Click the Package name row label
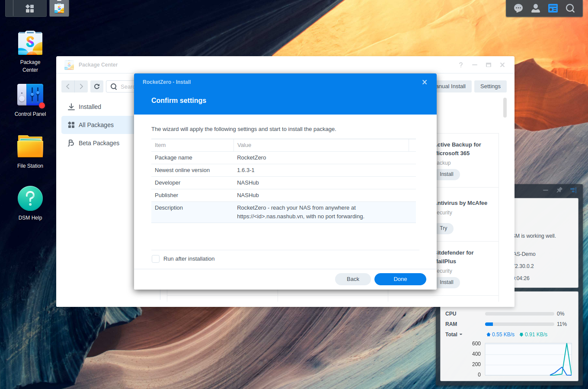The height and width of the screenshot is (389, 588). [173, 158]
